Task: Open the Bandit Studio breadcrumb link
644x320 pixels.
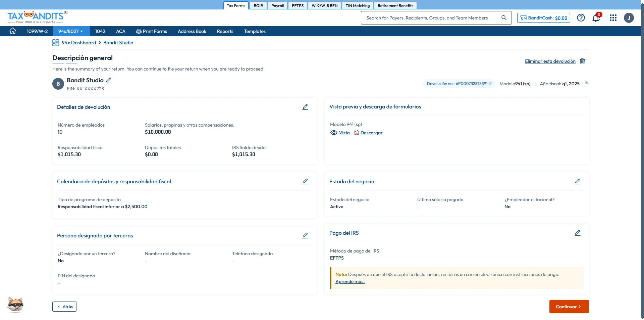Action: point(118,43)
